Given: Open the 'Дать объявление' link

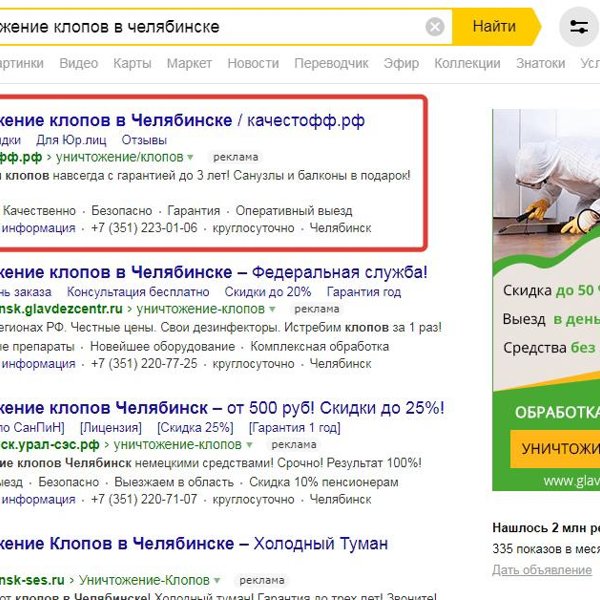Looking at the screenshot, I should (x=542, y=570).
